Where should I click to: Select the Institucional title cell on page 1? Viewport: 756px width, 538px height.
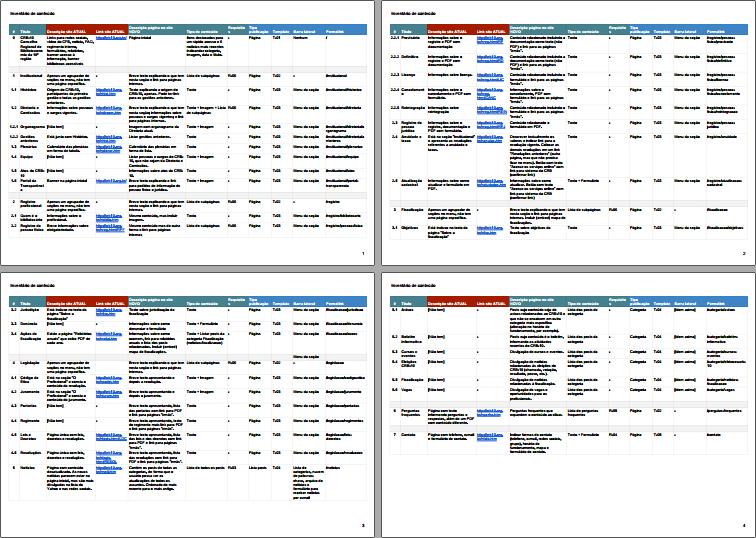(x=31, y=76)
